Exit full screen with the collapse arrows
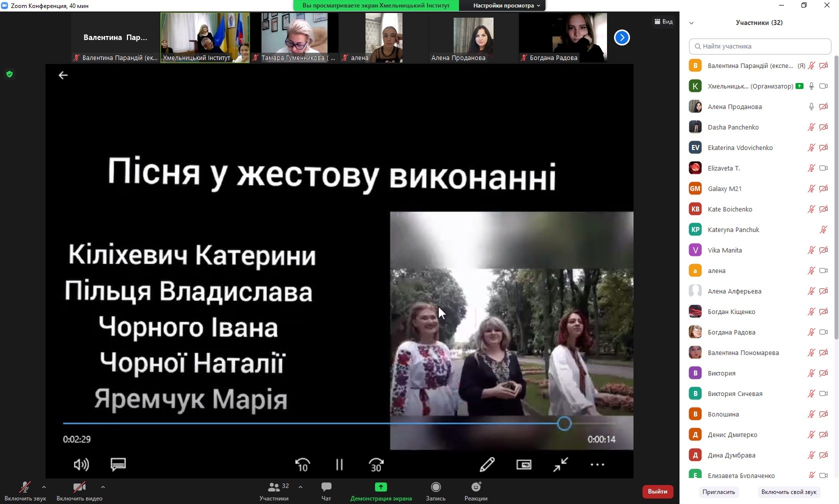 [560, 464]
